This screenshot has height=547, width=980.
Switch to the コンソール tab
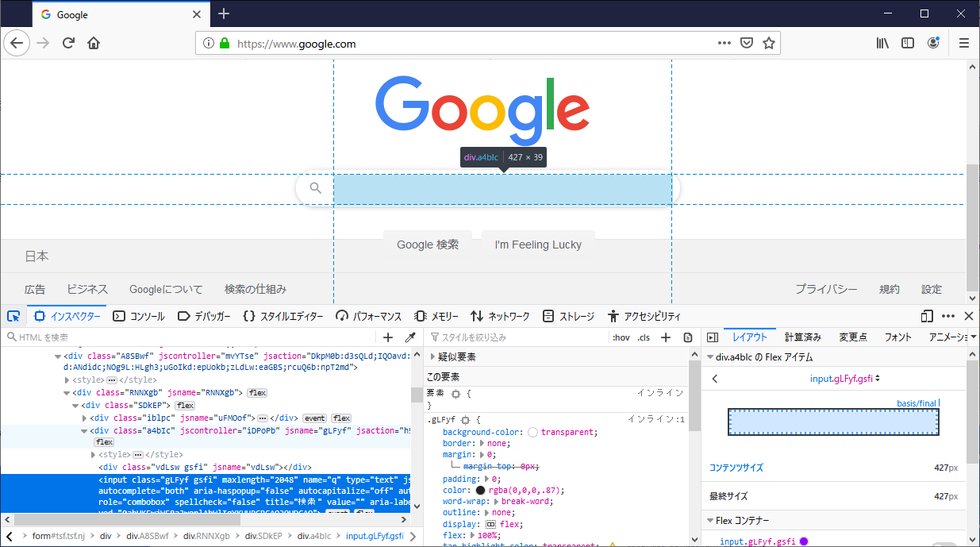coord(139,316)
